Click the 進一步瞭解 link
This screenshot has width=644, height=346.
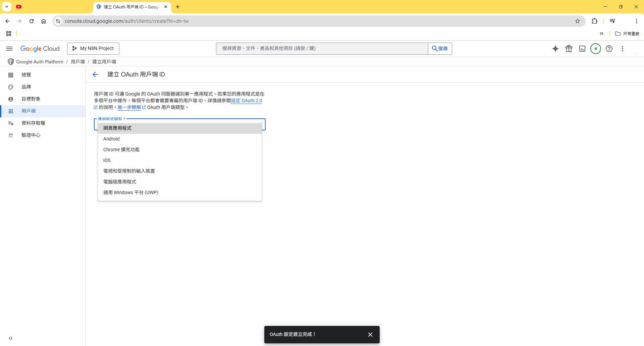(x=129, y=107)
